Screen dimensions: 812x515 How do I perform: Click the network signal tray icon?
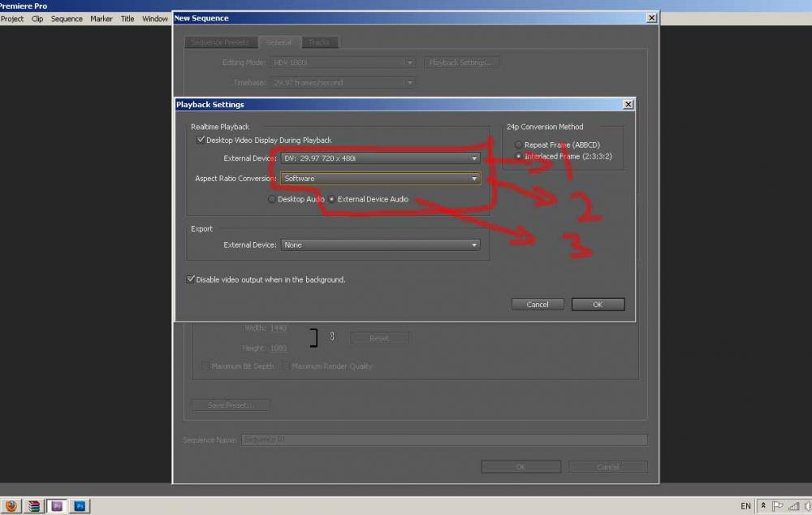[x=793, y=506]
